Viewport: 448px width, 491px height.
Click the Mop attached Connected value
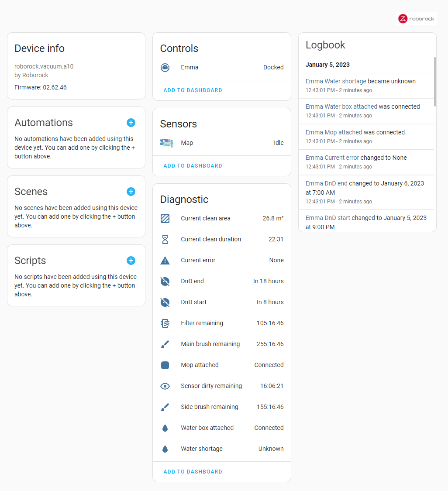(269, 365)
